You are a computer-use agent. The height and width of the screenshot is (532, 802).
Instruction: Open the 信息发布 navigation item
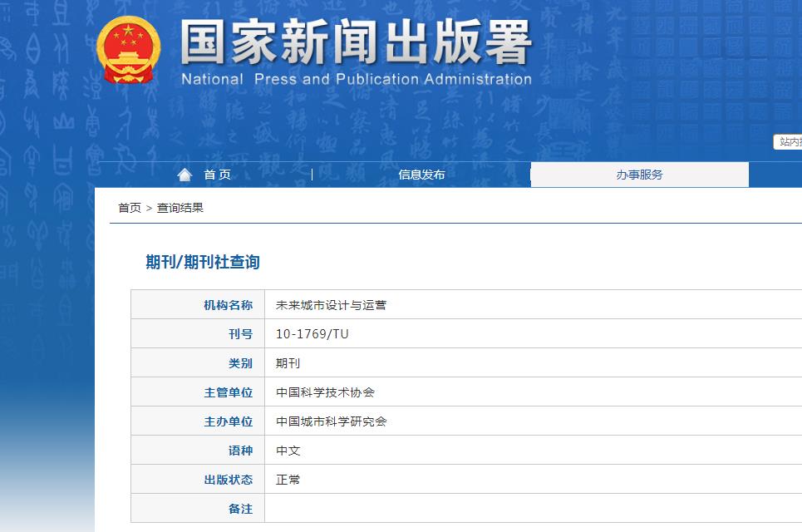[421, 175]
